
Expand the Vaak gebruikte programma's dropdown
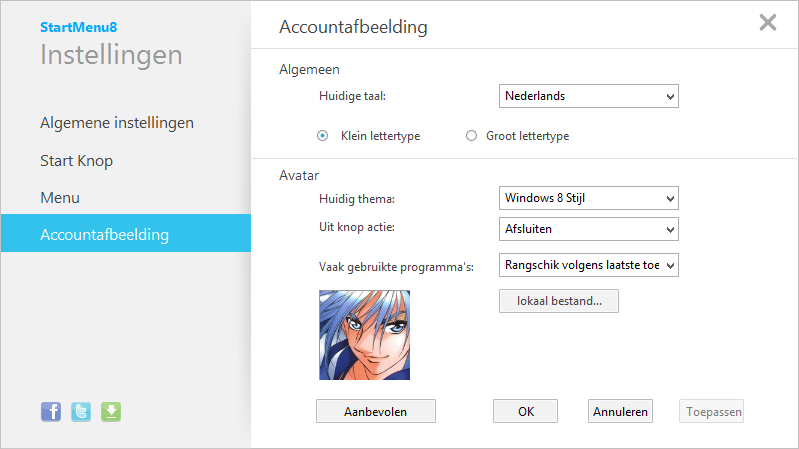coord(588,265)
